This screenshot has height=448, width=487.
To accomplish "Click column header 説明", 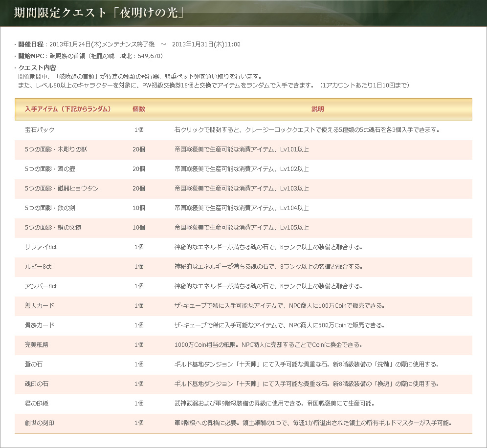I will pyautogui.click(x=318, y=109).
